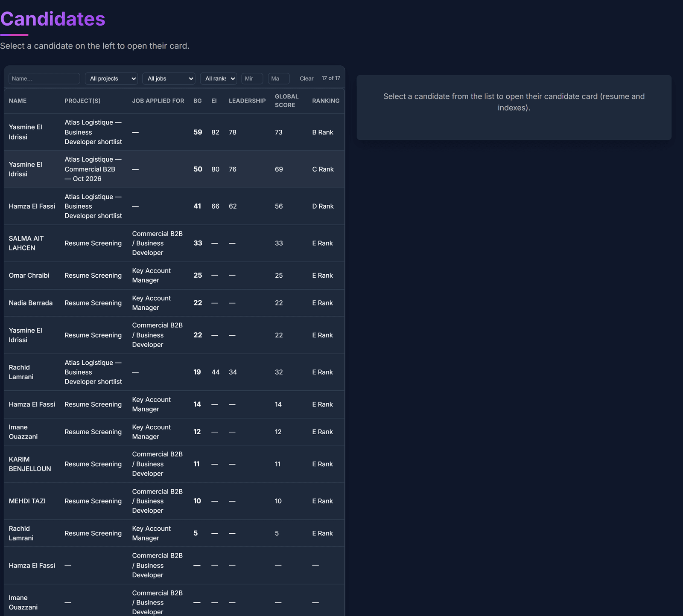Screen dimensions: 683x616
Task: Click the EI column header
Action: tap(214, 101)
